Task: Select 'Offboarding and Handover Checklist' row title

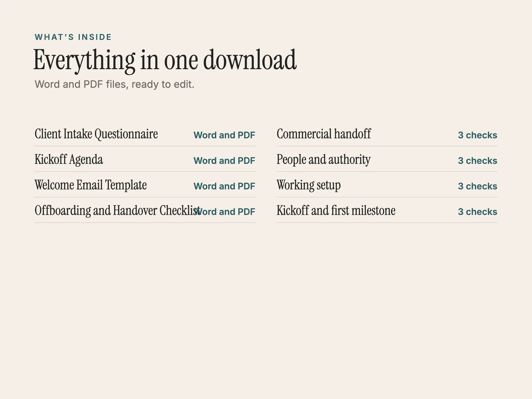Action: 117,211
